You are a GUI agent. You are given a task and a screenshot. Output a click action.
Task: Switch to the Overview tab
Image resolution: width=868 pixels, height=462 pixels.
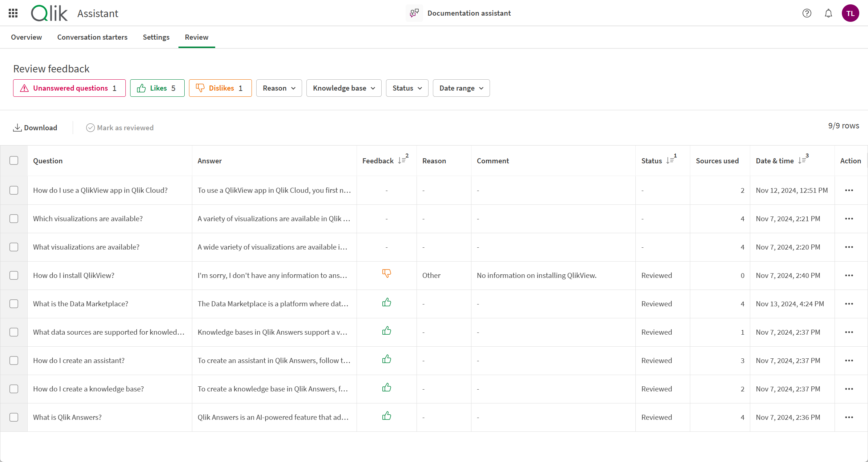(x=27, y=37)
